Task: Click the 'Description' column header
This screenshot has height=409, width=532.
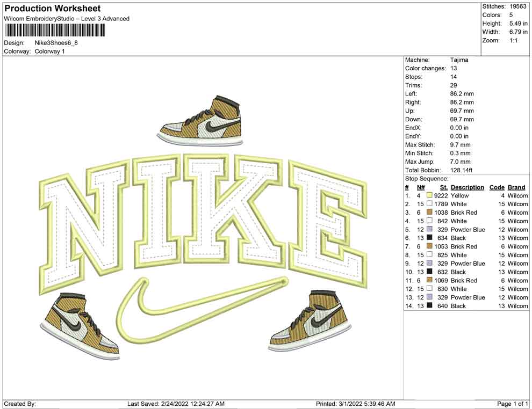Action: pyautogui.click(x=467, y=187)
